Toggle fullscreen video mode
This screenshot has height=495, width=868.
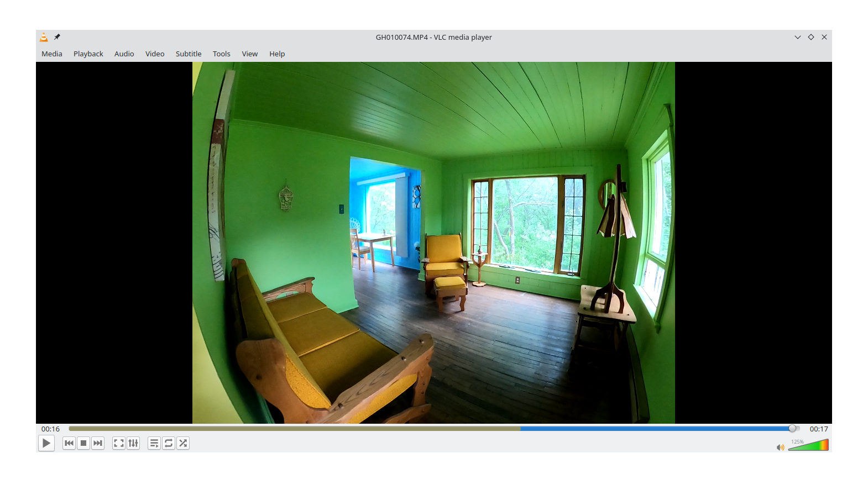tap(119, 443)
